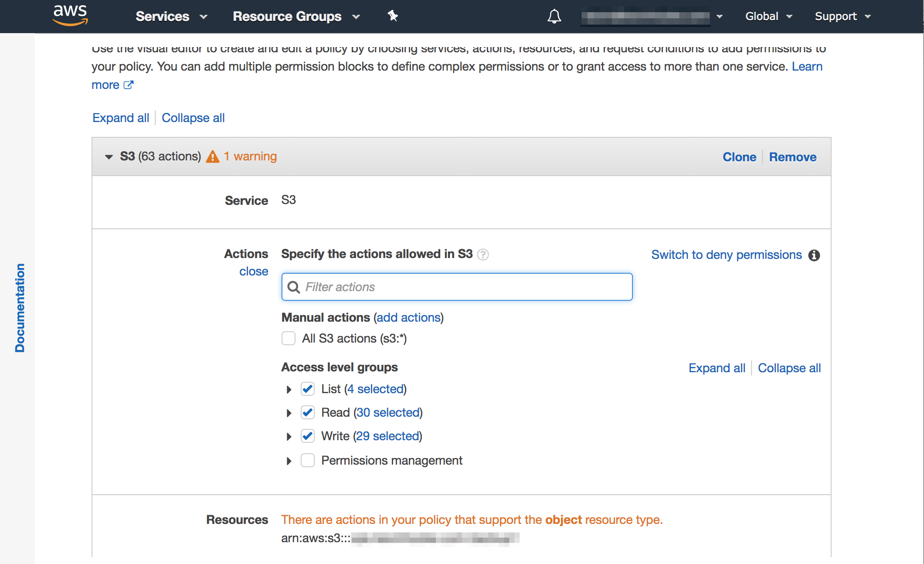The width and height of the screenshot is (924, 564).
Task: Click the info icon near deny permissions
Action: point(815,255)
